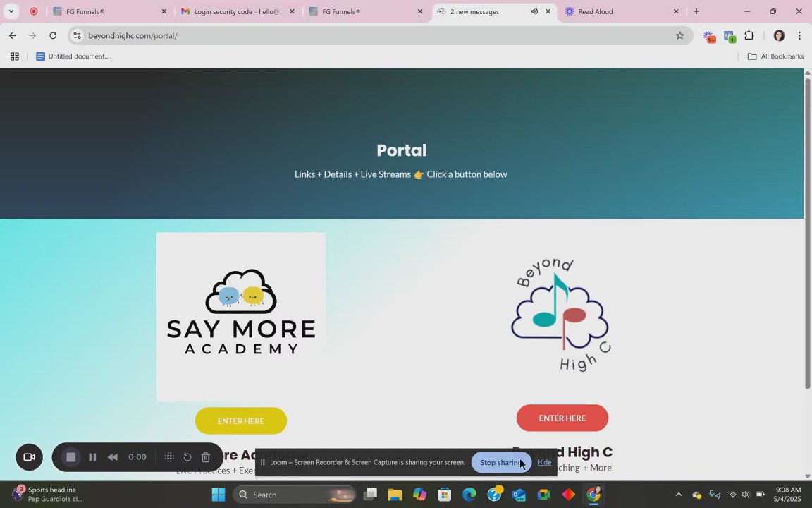Click the red recording indicator tab icon
This screenshot has height=508, width=812.
(34, 11)
